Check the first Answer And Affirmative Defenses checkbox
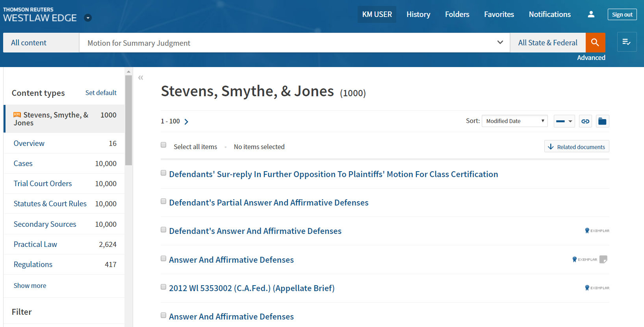 point(163,258)
